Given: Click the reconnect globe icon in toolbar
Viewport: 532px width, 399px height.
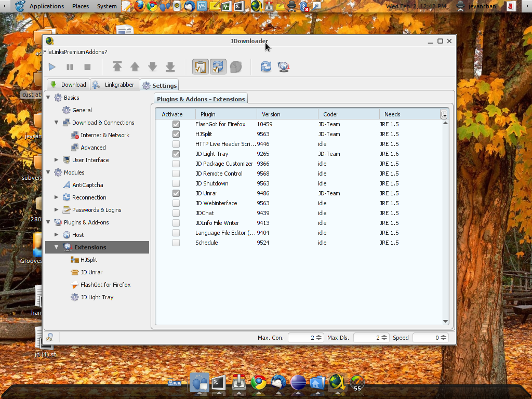Looking at the screenshot, I should tap(283, 67).
